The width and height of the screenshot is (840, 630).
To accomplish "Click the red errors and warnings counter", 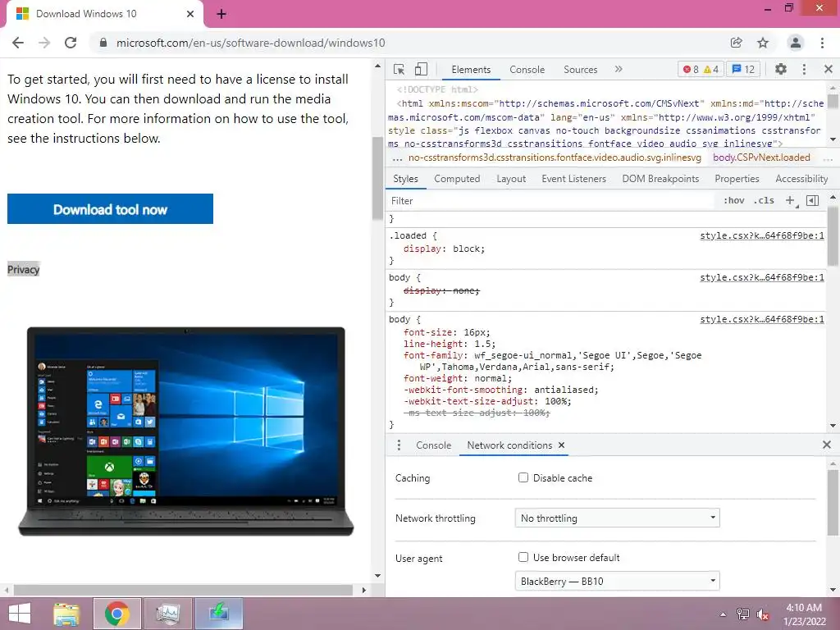I will (x=701, y=69).
